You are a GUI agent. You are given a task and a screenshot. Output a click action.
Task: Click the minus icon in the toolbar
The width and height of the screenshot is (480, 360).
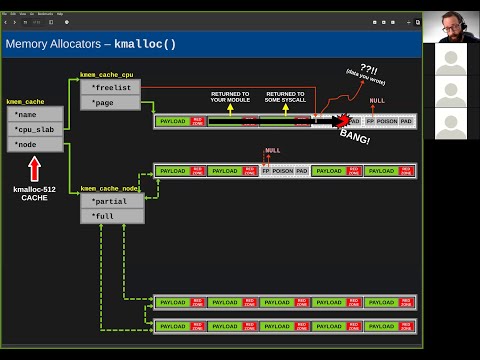(x=409, y=22)
